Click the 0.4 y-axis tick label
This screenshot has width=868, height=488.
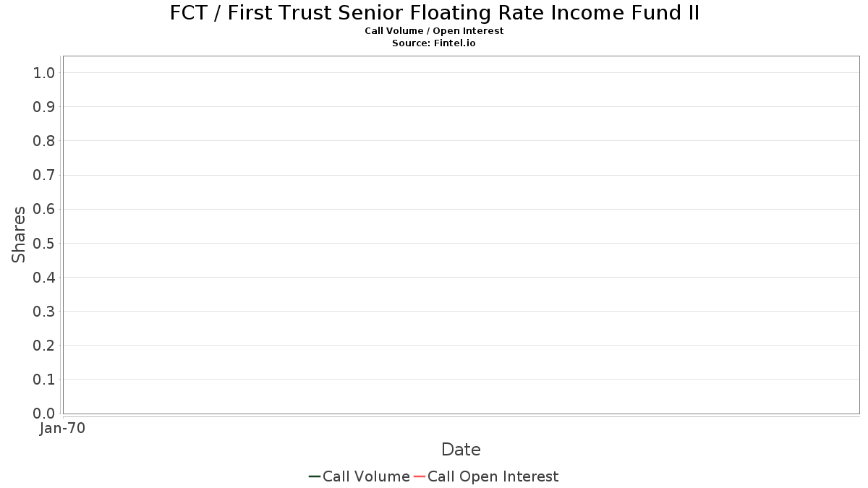[x=44, y=278]
